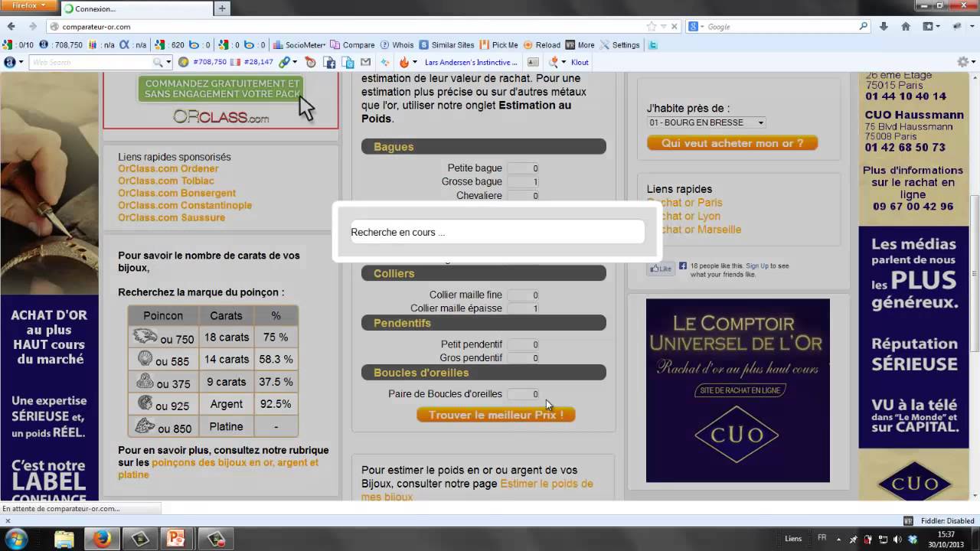Open the OrClass.com Ordener link
The height and width of the screenshot is (551, 980).
pyautogui.click(x=168, y=168)
